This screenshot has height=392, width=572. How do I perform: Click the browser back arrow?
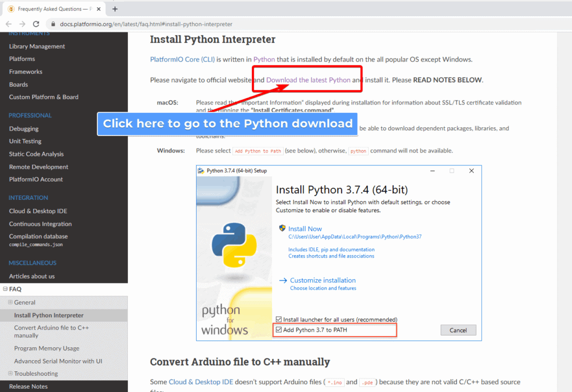[9, 24]
